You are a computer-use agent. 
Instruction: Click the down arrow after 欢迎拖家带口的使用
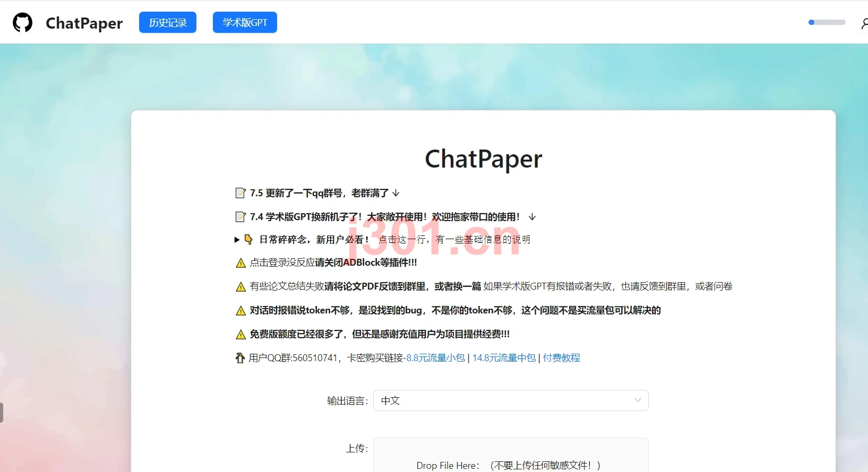point(532,217)
